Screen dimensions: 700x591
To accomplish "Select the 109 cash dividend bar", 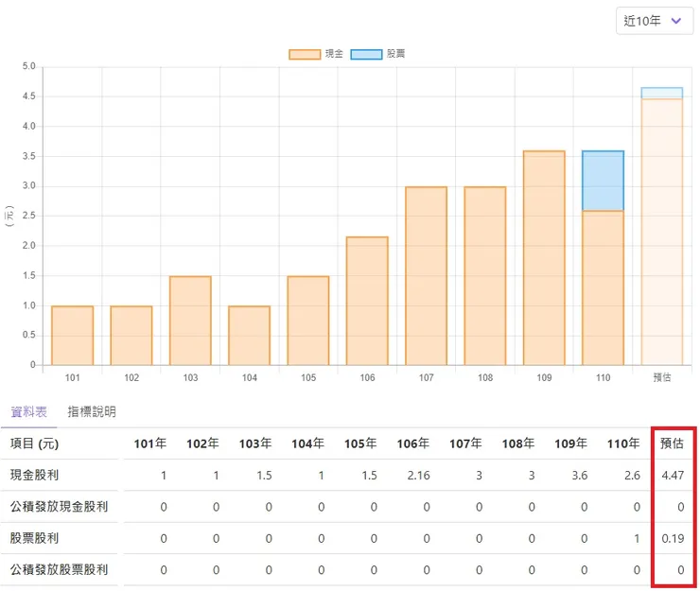I will tap(544, 258).
